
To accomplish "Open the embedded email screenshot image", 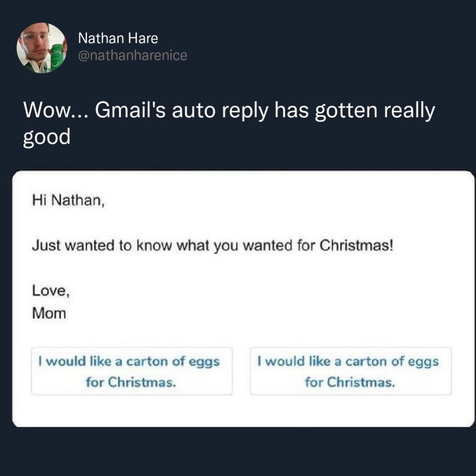I will pos(243,298).
